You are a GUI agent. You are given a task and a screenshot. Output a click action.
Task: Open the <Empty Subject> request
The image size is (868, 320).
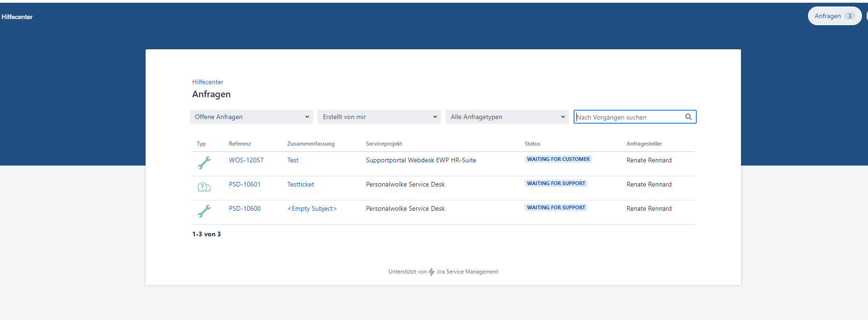312,208
